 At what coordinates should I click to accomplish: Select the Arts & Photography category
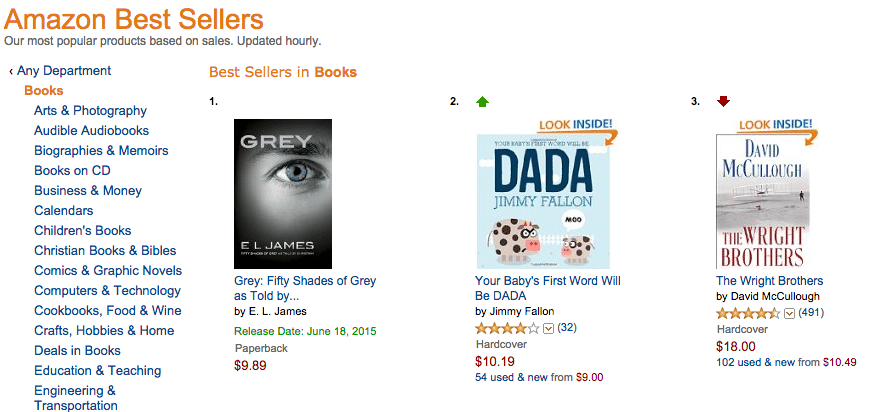90,111
